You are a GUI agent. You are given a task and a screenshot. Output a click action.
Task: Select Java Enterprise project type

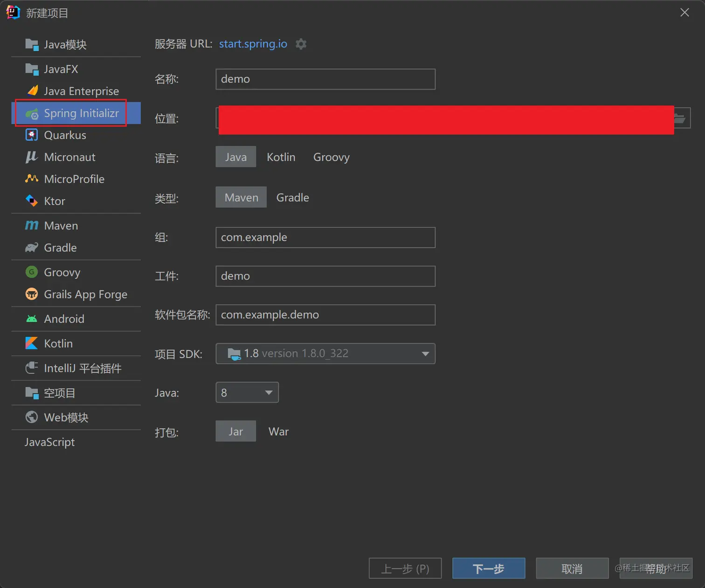click(76, 91)
